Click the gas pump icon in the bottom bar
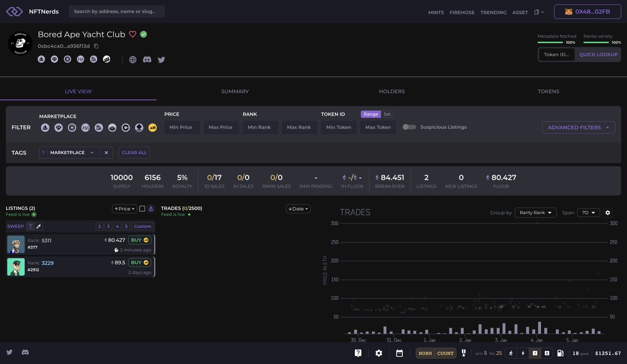Viewport: 627px width, 364px height. pyautogui.click(x=560, y=353)
